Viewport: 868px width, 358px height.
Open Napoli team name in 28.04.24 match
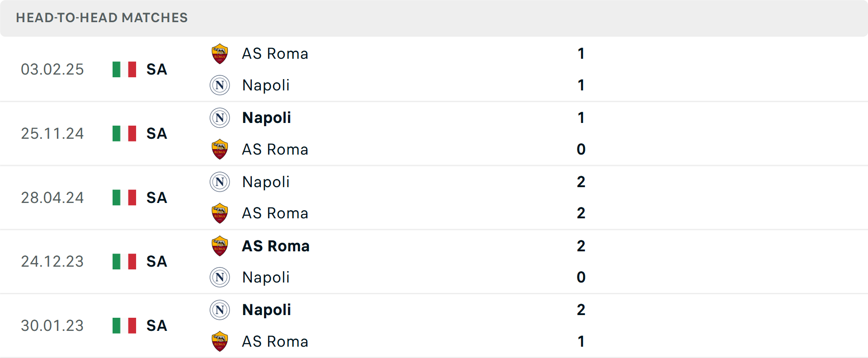(x=266, y=182)
